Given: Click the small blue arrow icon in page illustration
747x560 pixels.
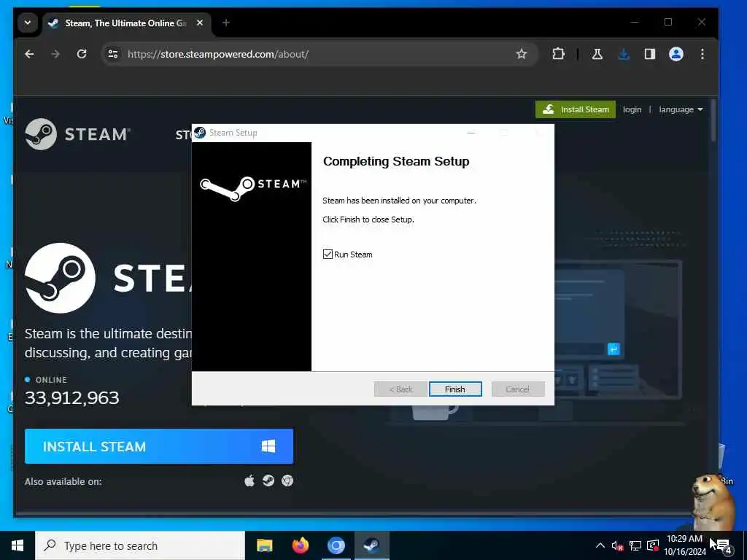Looking at the screenshot, I should point(614,349).
